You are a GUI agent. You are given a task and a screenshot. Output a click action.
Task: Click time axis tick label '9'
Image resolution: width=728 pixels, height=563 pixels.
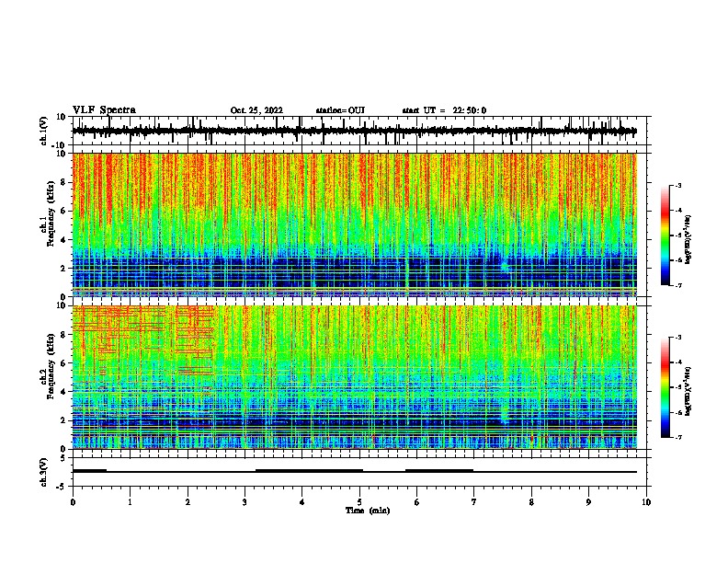point(588,502)
